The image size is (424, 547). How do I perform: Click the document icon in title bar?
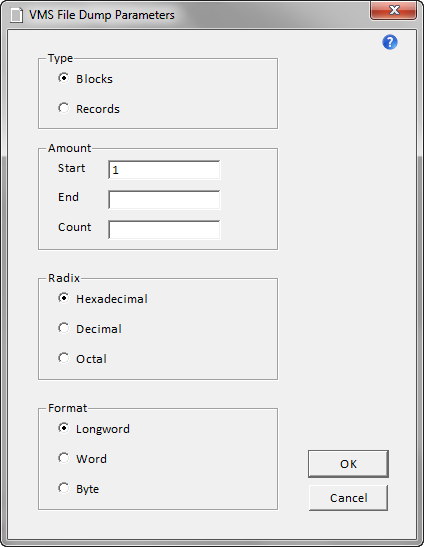pos(16,15)
